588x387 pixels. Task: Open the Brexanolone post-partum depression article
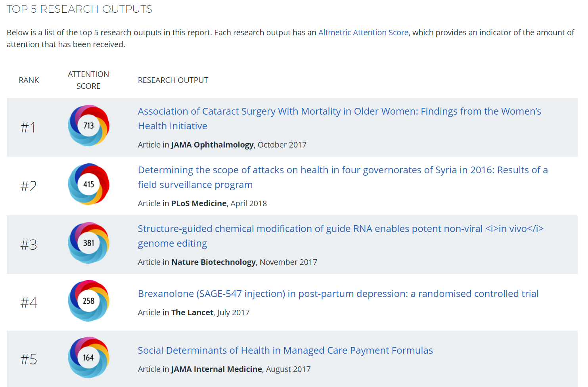click(338, 294)
